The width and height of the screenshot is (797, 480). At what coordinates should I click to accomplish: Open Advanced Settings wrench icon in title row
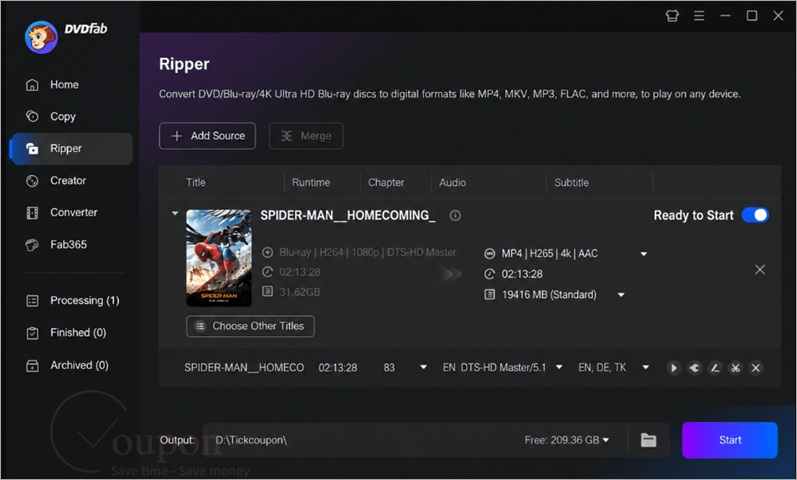click(694, 368)
